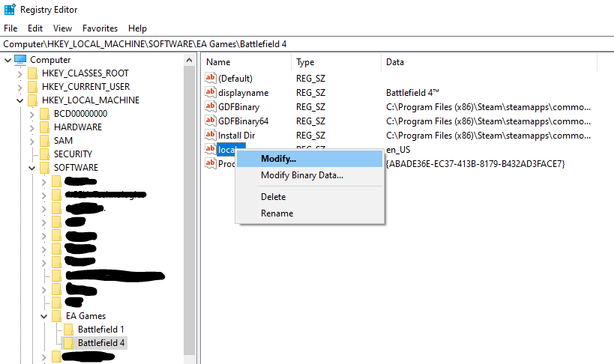
Task: Click the EA Games folder icon
Action: click(57, 316)
